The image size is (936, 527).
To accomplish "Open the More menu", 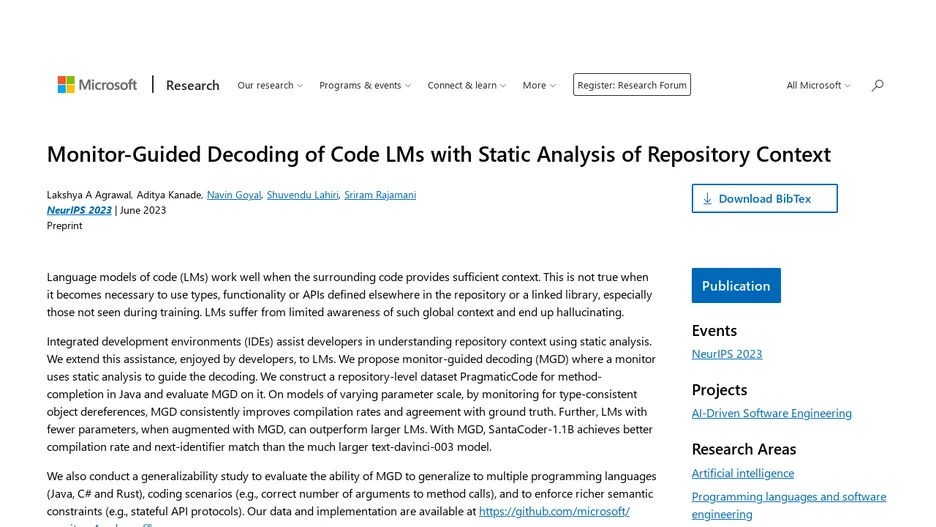I will (x=539, y=85).
